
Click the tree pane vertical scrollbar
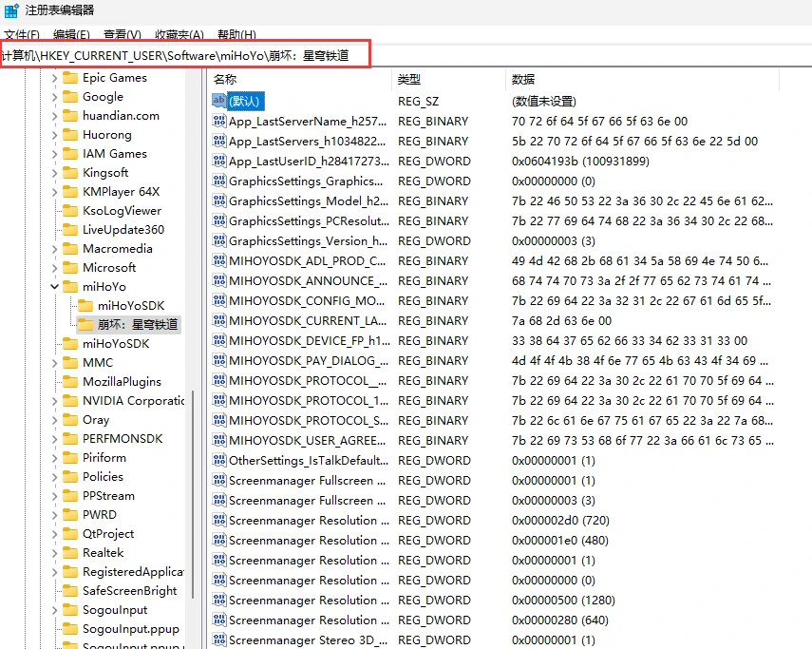point(193,495)
